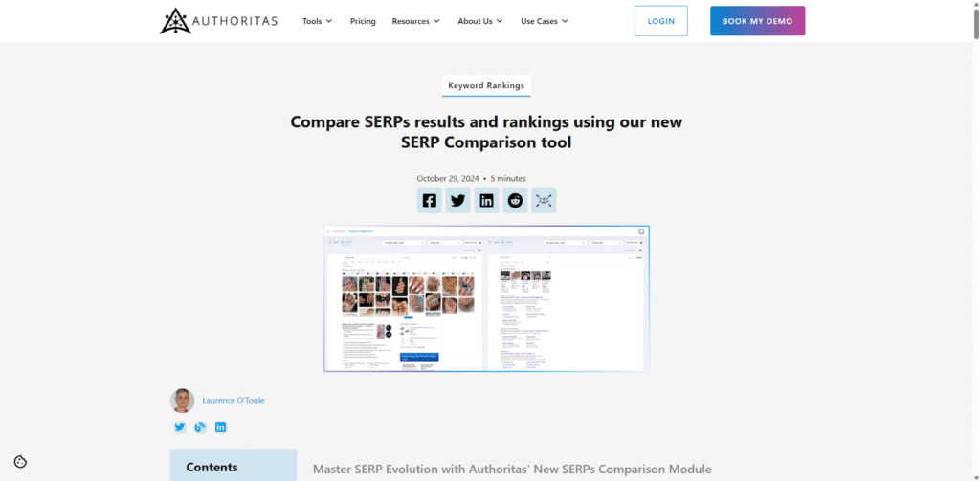Open the SERP comparison screenshot image
This screenshot has width=980, height=481.
[x=486, y=298]
